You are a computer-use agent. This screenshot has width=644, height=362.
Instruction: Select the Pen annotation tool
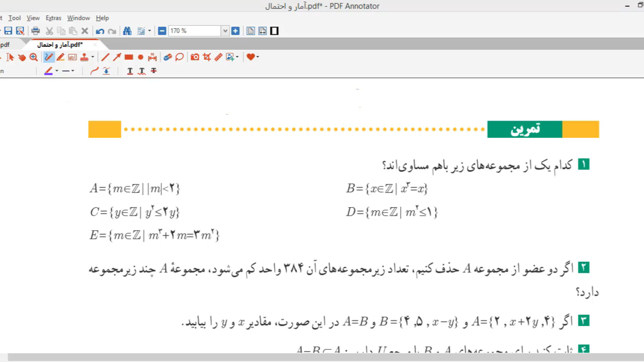click(x=49, y=57)
